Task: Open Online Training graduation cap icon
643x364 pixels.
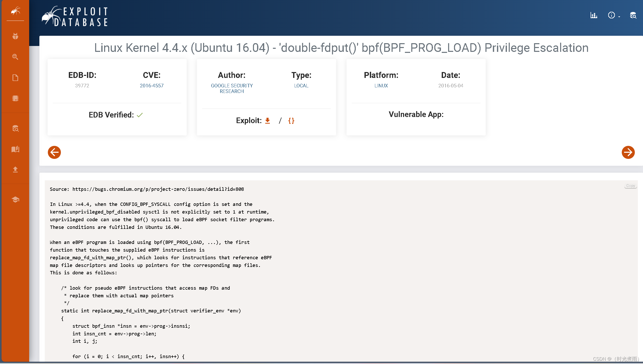Action: (x=15, y=199)
